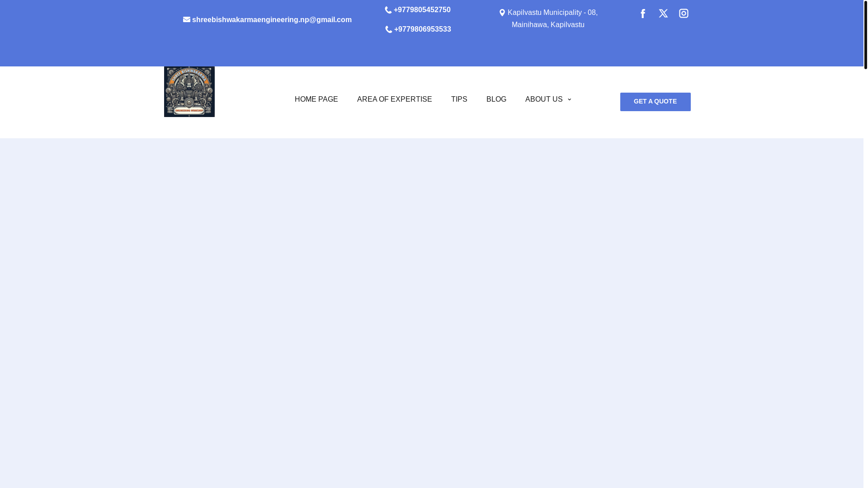
Task: Click the shreebishwakarmaengineering.np@gmail.com email link
Action: (272, 20)
